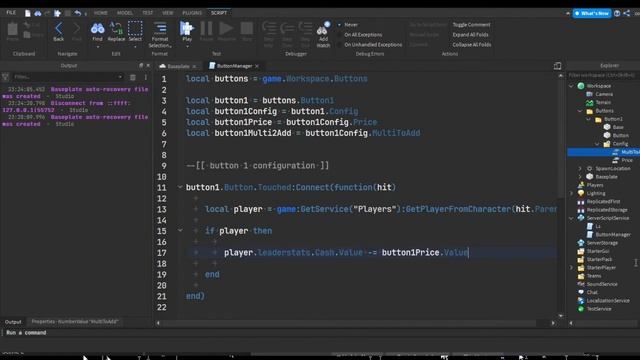Click Collapse All Folds action
Viewport: 640px width, 360px height.
(472, 44)
